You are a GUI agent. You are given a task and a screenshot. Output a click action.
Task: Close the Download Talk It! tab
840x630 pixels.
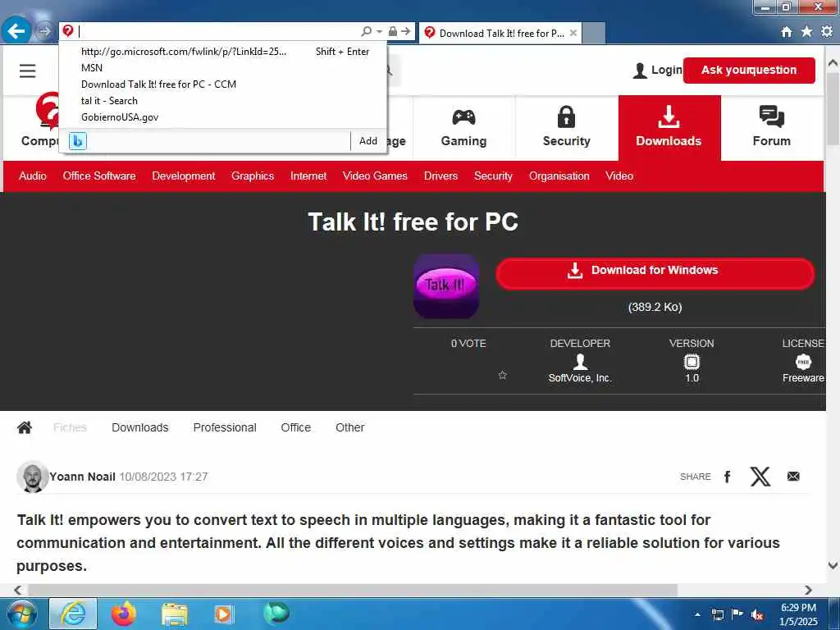[573, 33]
